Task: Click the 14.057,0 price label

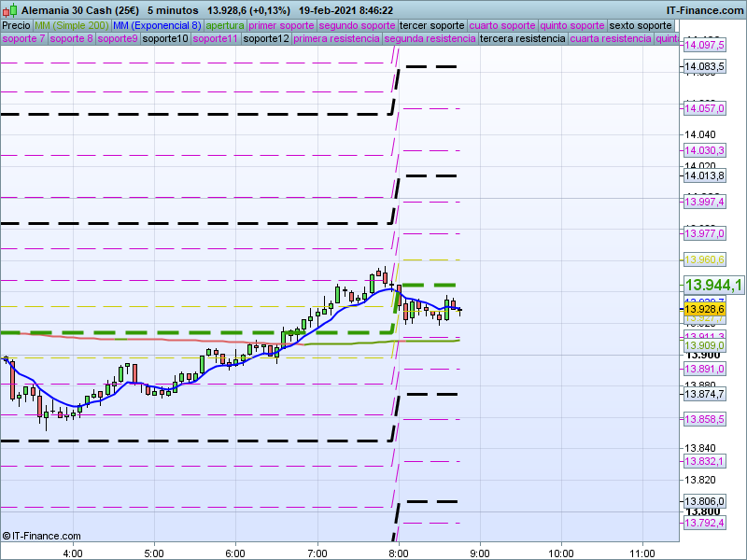Action: pos(704,108)
